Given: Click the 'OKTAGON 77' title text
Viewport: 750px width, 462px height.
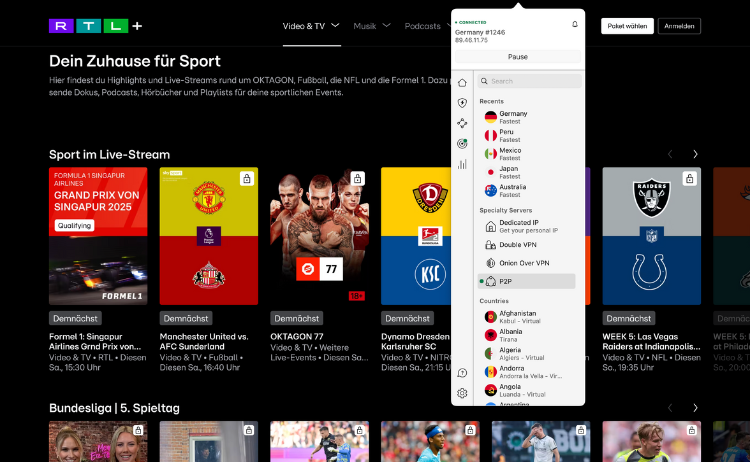Looking at the screenshot, I should tap(297, 337).
